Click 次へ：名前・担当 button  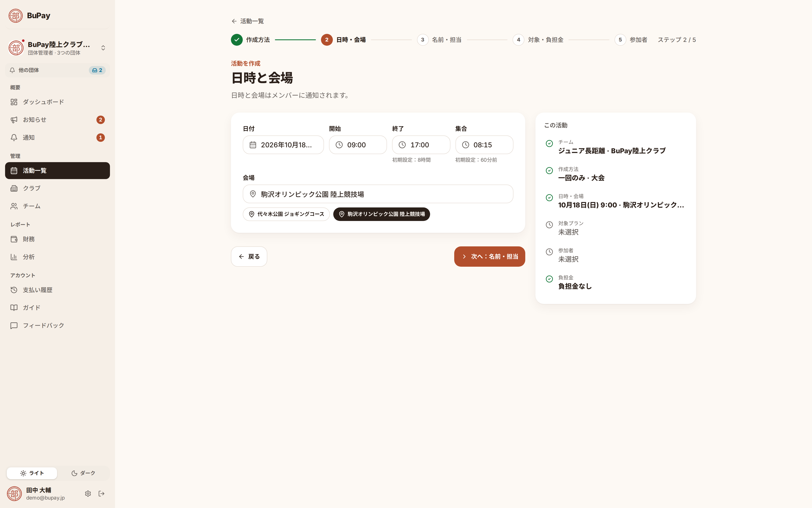pos(490,257)
